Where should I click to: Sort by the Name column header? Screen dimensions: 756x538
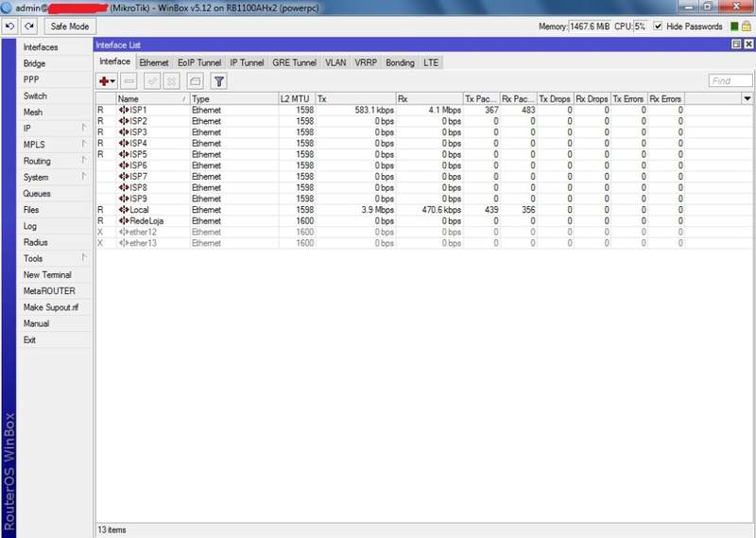[x=153, y=98]
